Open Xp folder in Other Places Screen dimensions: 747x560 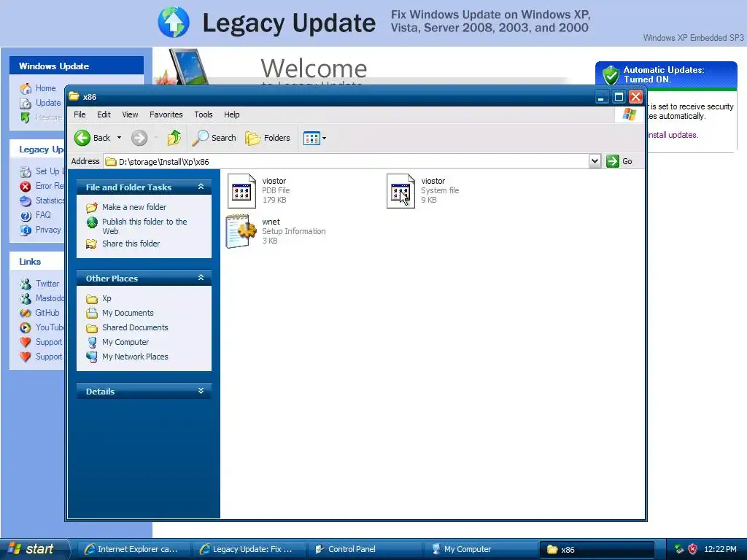tap(107, 298)
